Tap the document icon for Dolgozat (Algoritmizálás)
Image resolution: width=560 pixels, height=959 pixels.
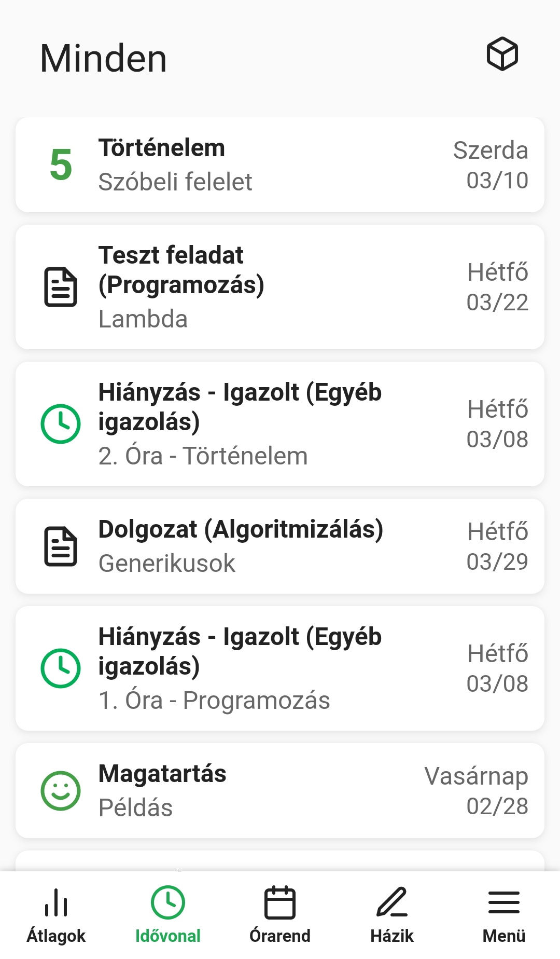tap(61, 546)
